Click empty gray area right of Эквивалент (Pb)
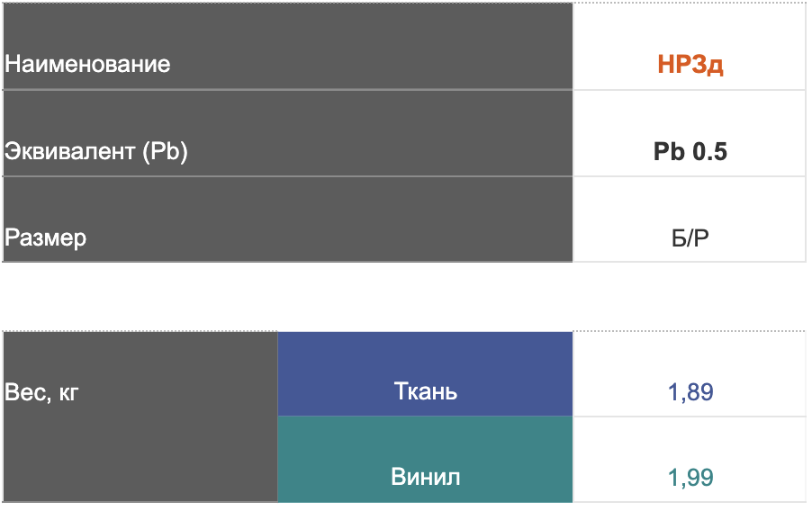The width and height of the screenshot is (812, 511). pos(381,151)
